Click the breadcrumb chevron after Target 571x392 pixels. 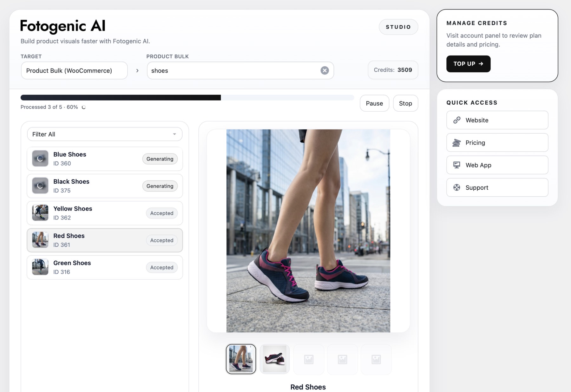[x=137, y=70]
